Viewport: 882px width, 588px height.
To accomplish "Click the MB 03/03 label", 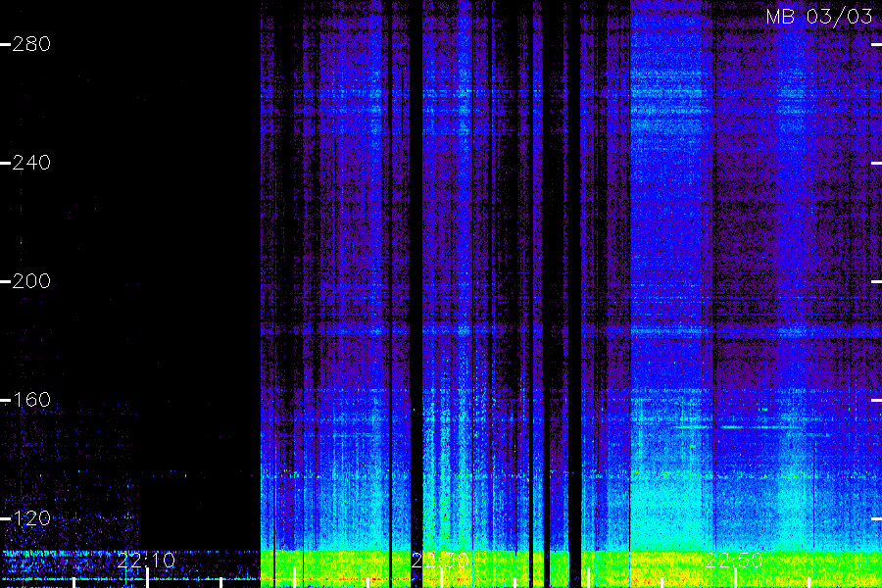I will 819,17.
